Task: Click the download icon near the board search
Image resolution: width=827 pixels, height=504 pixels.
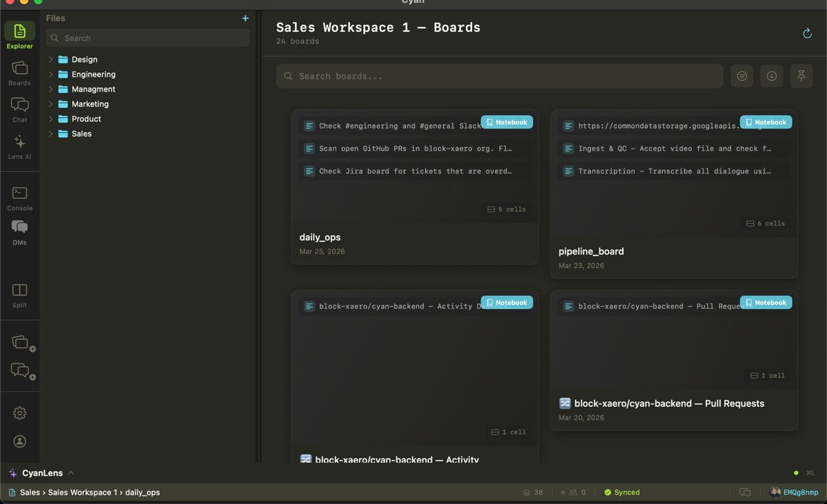Action: [772, 76]
